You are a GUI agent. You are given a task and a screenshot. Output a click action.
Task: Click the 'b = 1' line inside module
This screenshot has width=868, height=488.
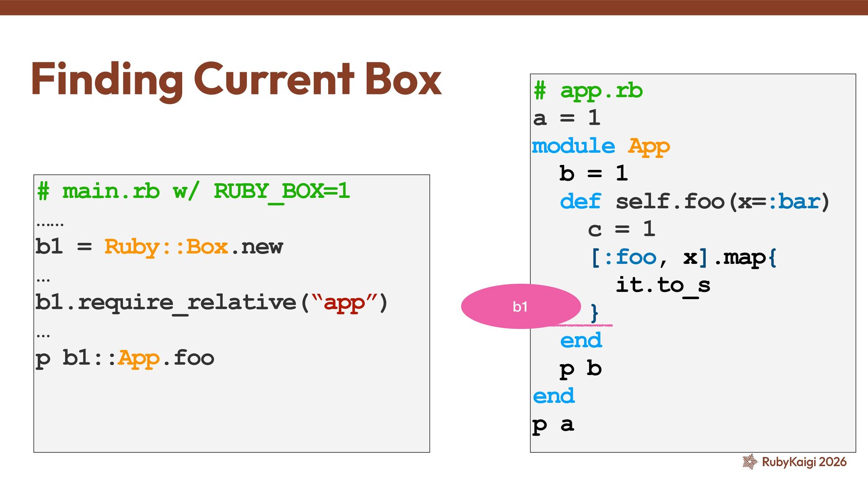[x=593, y=174]
